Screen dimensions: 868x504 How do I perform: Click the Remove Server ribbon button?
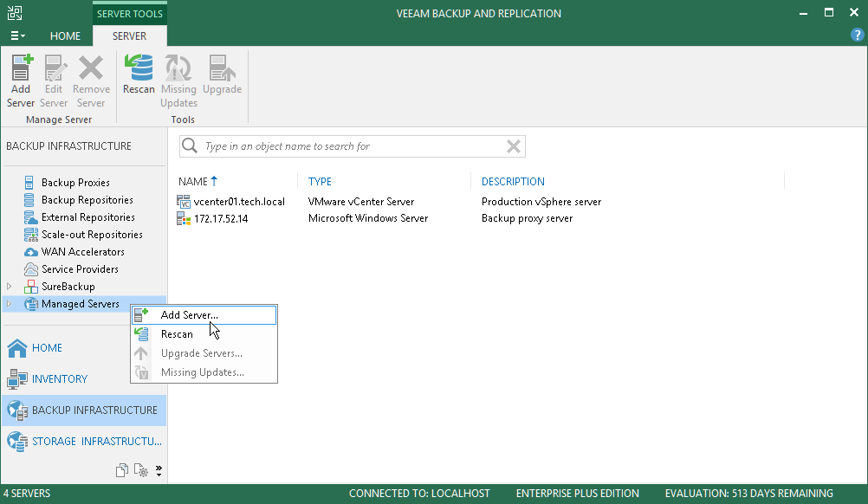coord(91,81)
